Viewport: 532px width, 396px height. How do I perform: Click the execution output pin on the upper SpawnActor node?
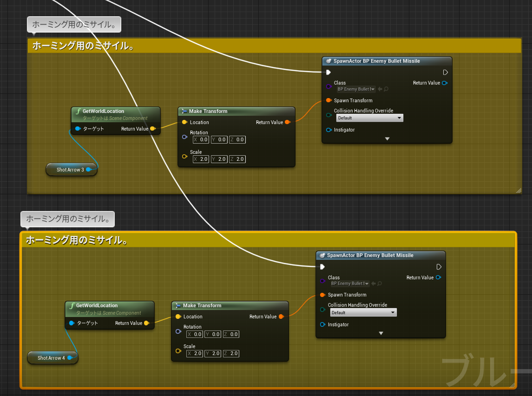coord(445,73)
